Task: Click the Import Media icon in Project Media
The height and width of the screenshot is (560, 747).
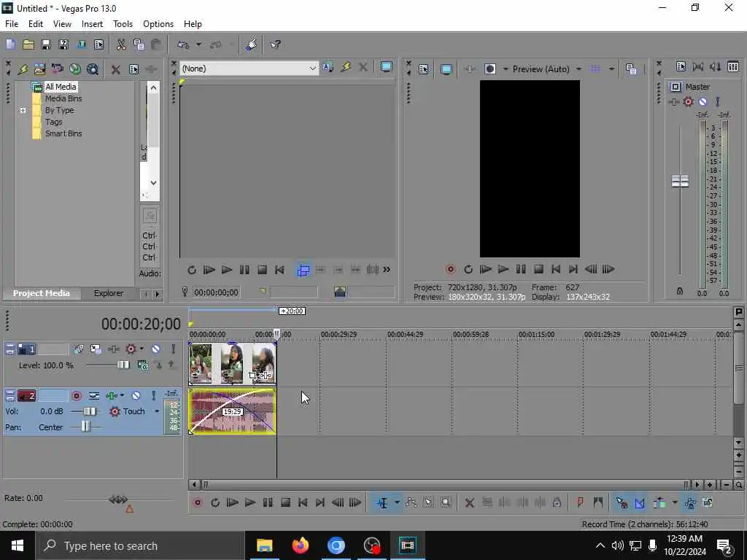Action: (39, 69)
